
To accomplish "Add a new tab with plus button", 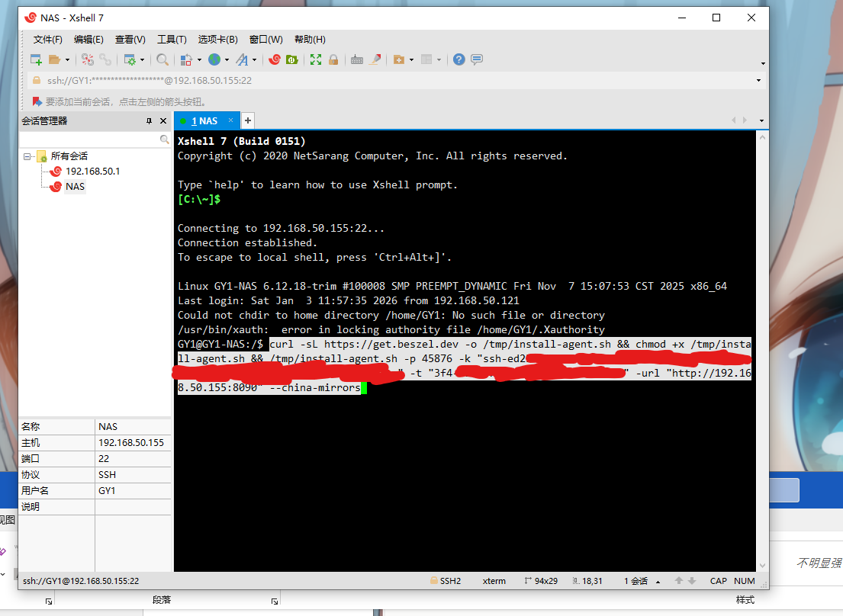I will [248, 120].
